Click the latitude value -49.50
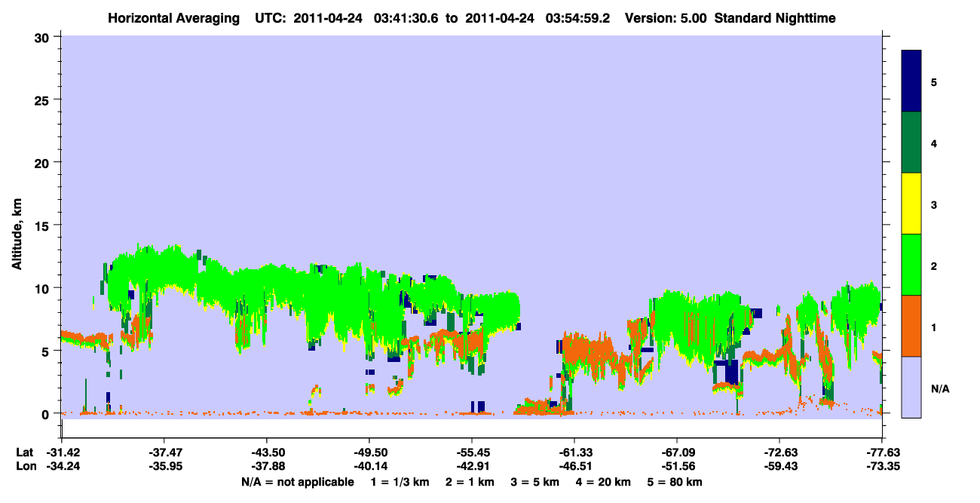 coord(369,452)
